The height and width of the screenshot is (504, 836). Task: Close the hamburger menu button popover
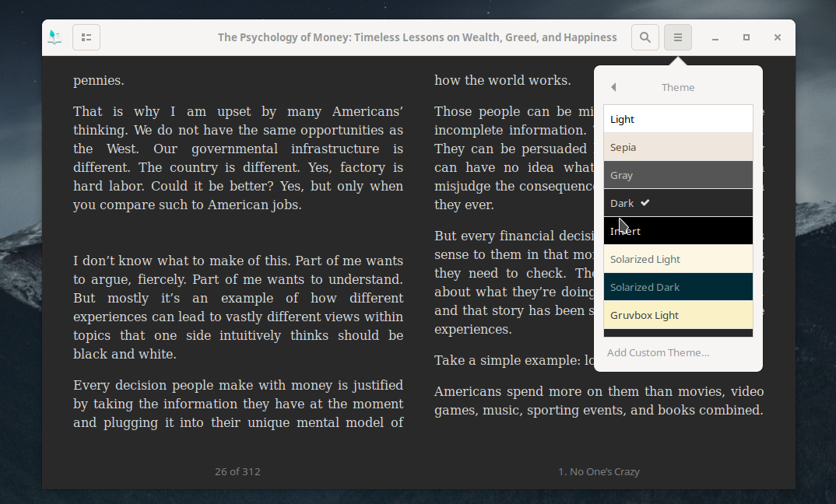pos(678,37)
